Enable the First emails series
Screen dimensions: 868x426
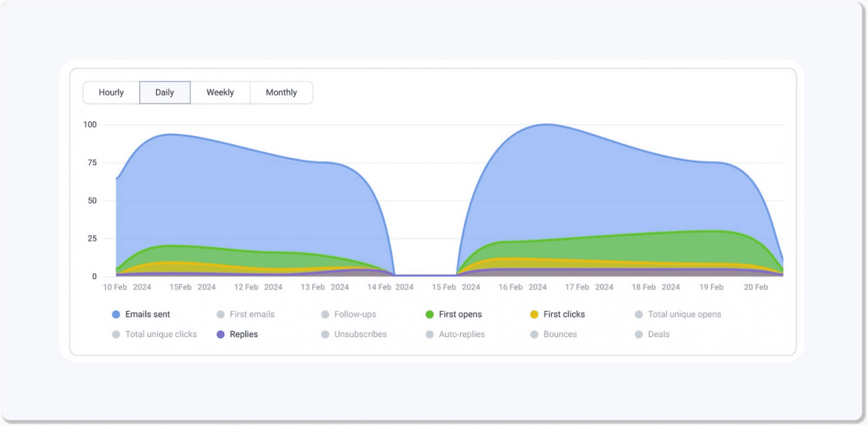246,315
